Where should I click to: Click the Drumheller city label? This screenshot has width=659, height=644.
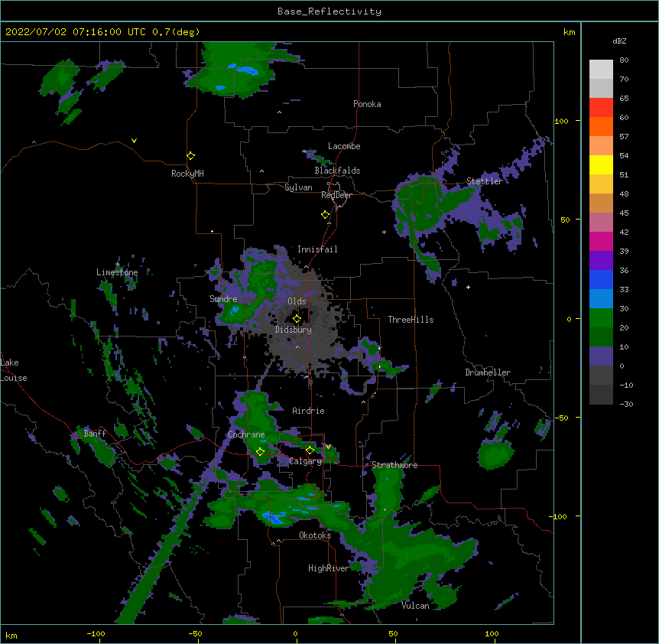click(488, 372)
